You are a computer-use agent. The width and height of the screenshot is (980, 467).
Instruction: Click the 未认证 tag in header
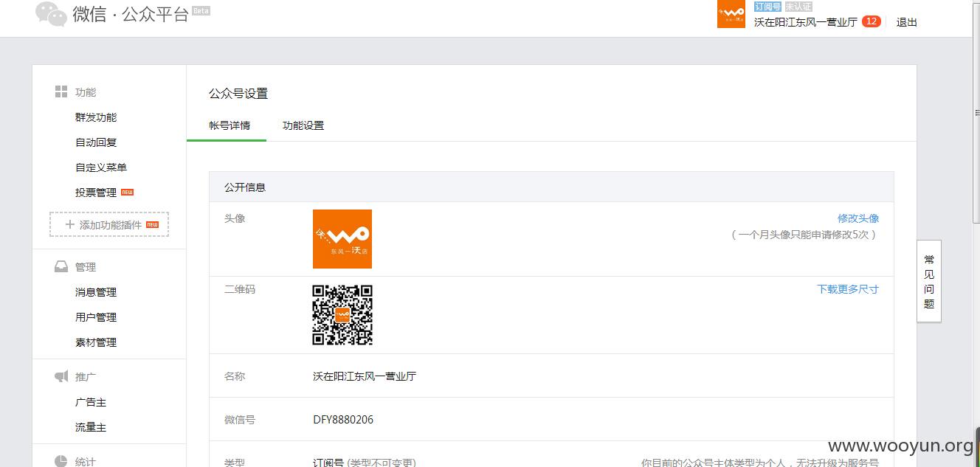[x=798, y=7]
